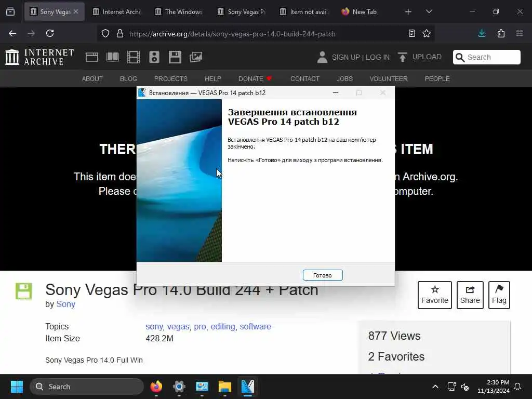Open Settings gear from the taskbar
Viewport: 532px width, 399px height.
click(179, 387)
